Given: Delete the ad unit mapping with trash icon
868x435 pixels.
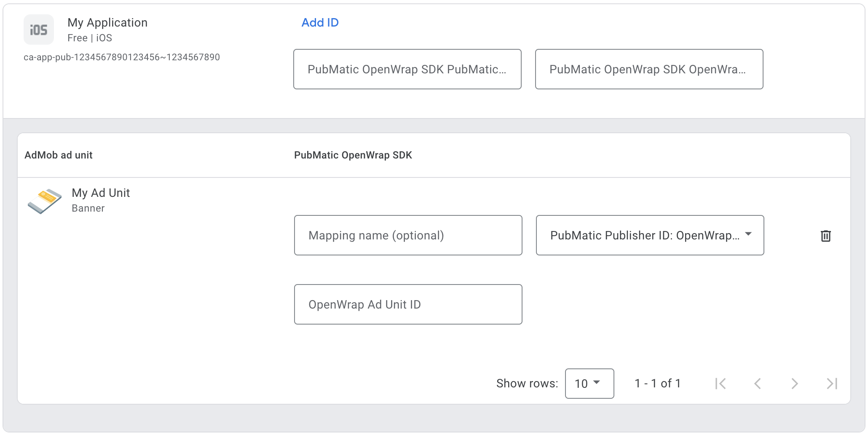Looking at the screenshot, I should (x=825, y=236).
